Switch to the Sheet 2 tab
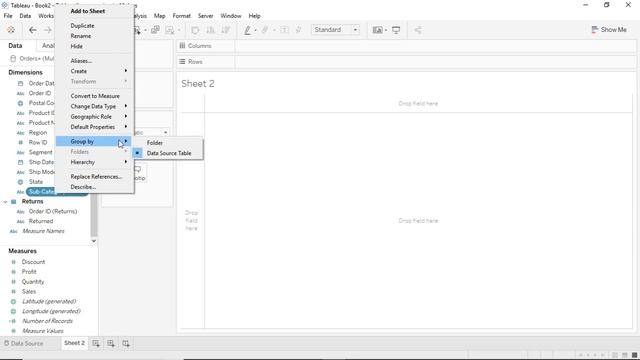Screen dimensions: 640x360 point(74,343)
